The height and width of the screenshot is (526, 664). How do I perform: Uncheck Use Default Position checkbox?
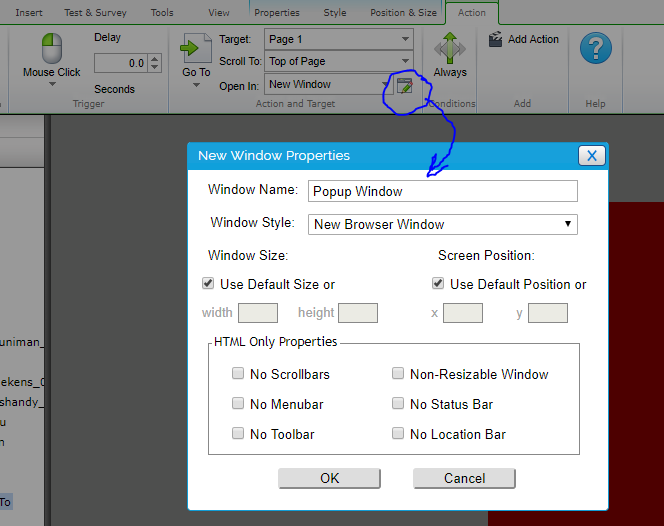[438, 283]
